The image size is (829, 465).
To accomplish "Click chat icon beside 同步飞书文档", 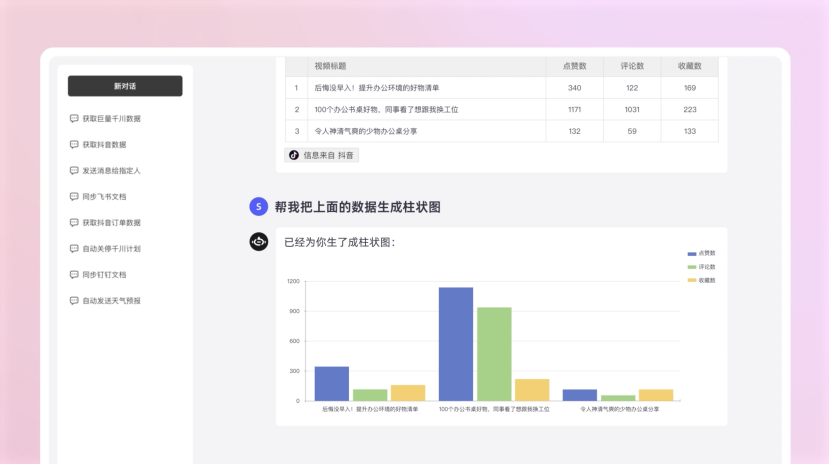I will [74, 196].
